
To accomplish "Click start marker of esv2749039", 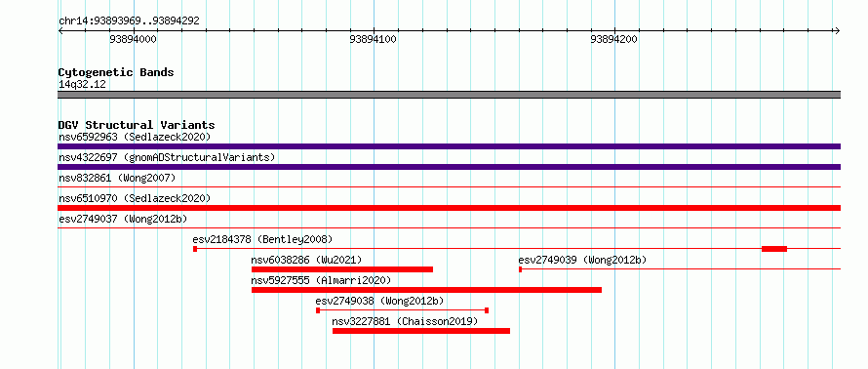I will click(520, 269).
